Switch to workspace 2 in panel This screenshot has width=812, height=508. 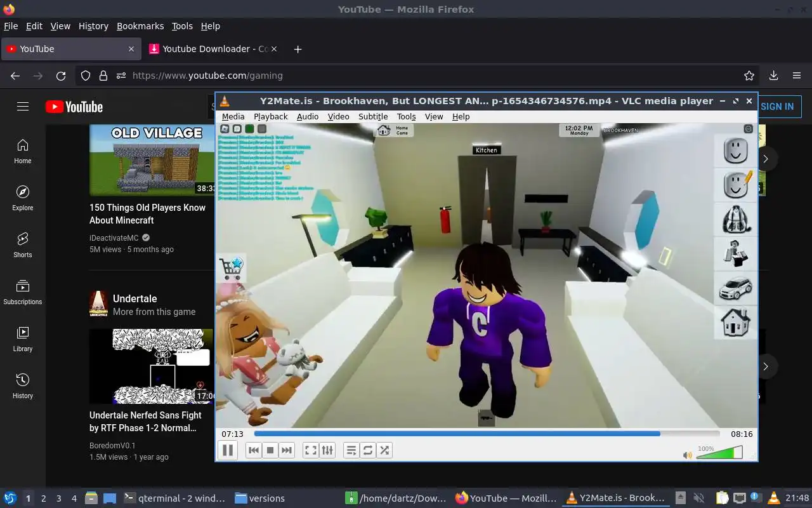click(x=43, y=498)
